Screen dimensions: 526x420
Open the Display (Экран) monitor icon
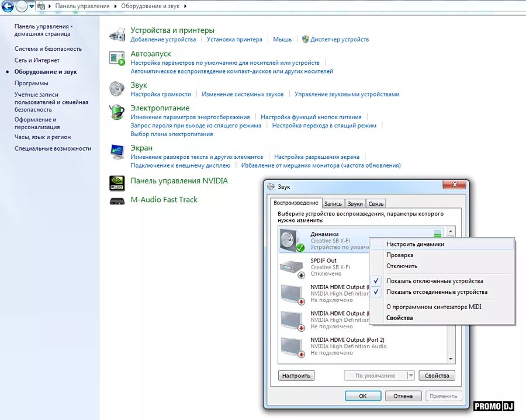point(117,152)
